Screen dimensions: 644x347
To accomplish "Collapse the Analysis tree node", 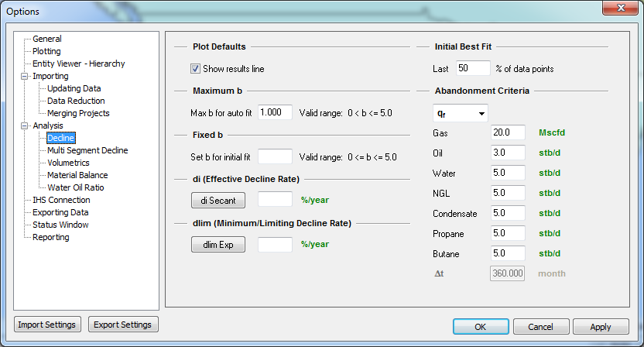I will (x=25, y=125).
